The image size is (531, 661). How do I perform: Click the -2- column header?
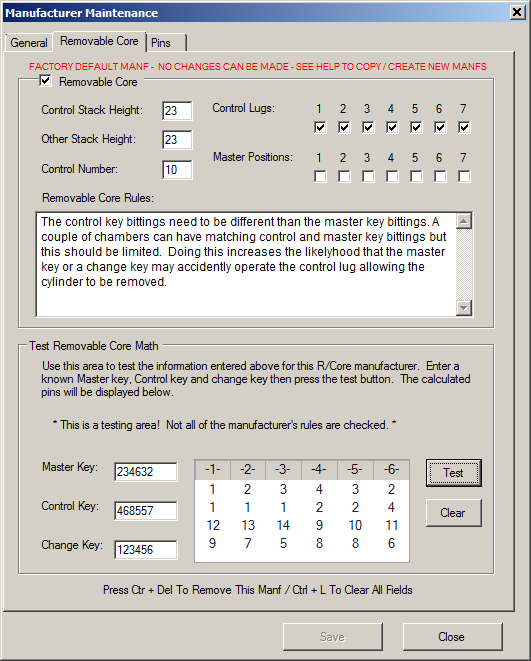click(x=248, y=470)
